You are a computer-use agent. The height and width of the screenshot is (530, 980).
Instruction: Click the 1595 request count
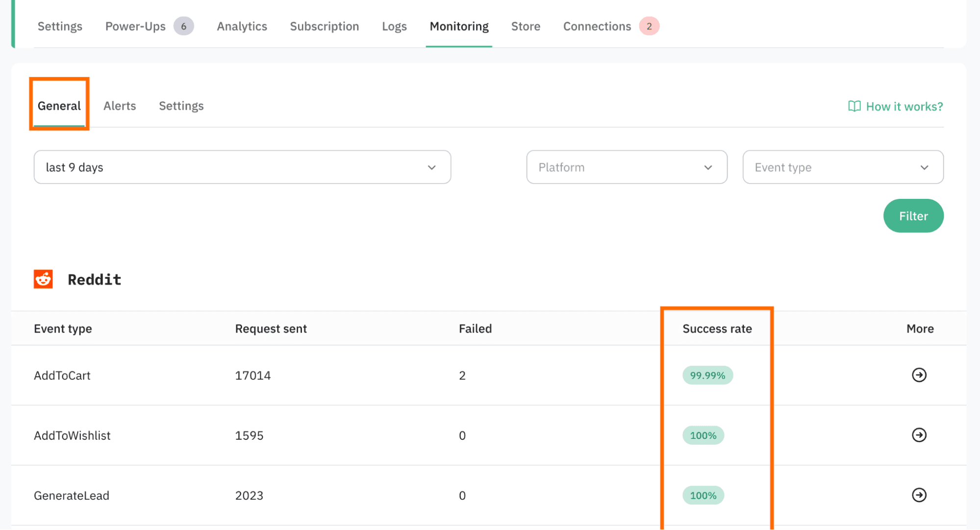click(249, 435)
